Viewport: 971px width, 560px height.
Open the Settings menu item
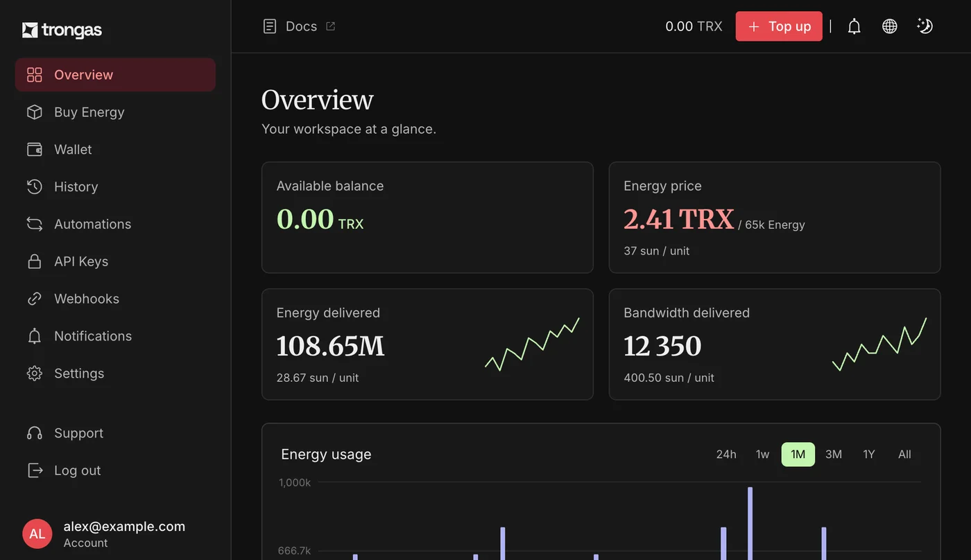79,374
